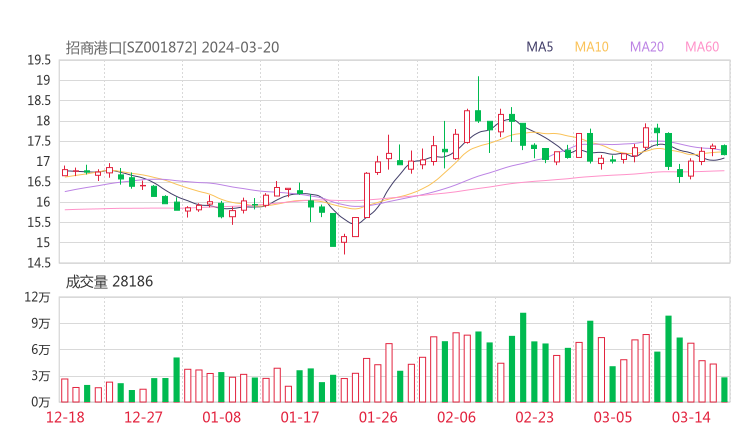
Task: Toggle the MA20 legend entry
Action: click(x=647, y=47)
